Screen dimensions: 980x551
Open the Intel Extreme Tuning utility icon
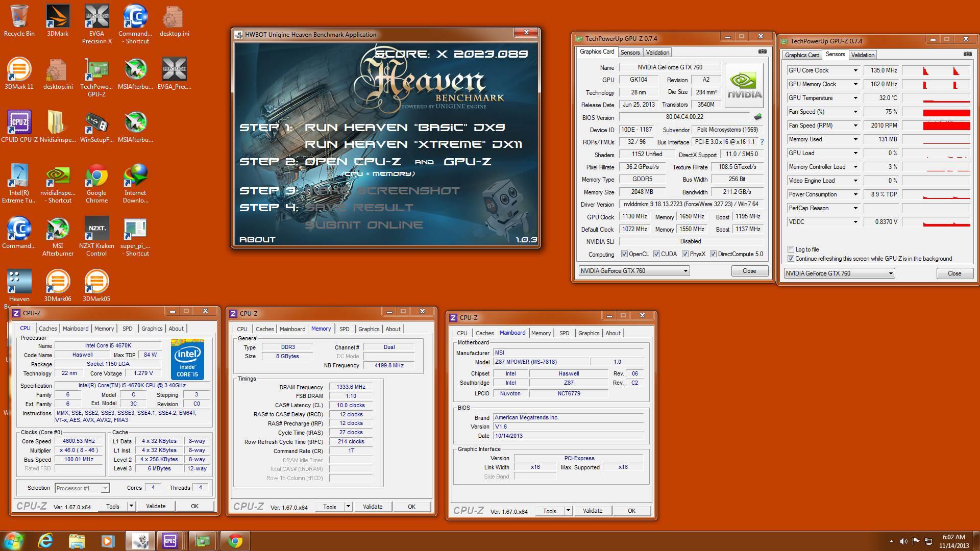19,183
